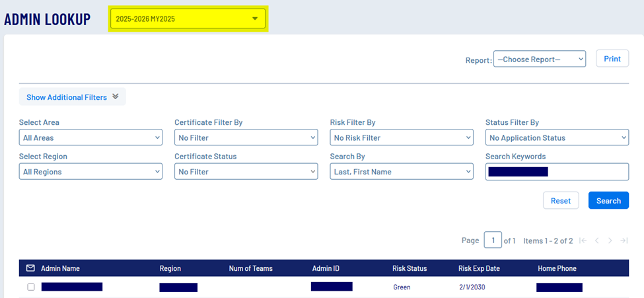Image resolution: width=644 pixels, height=298 pixels.
Task: Open the 2025-2026 MY2025 season dropdown
Action: [x=188, y=19]
